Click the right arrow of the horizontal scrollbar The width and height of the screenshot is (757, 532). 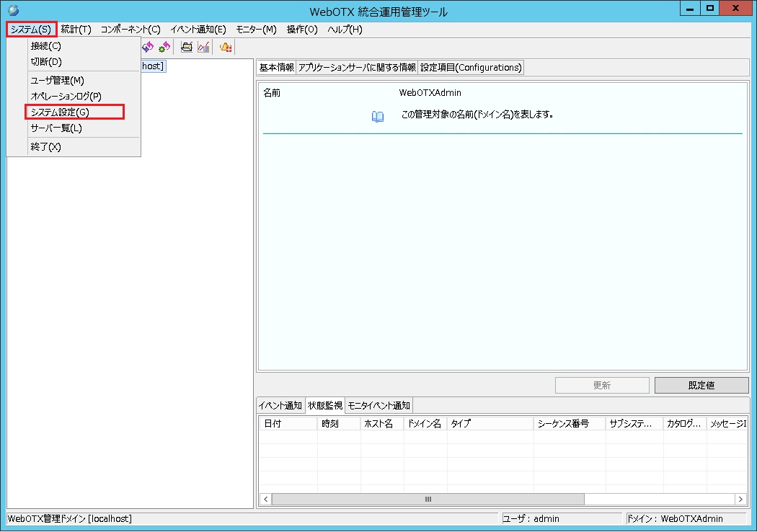pos(740,499)
